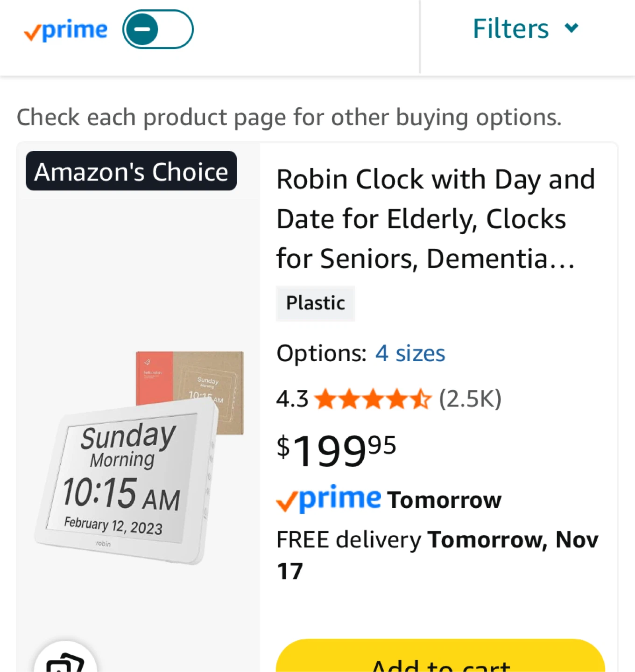This screenshot has width=635, height=672.
Task: Toggle the Prime filter switch
Action: 158,29
